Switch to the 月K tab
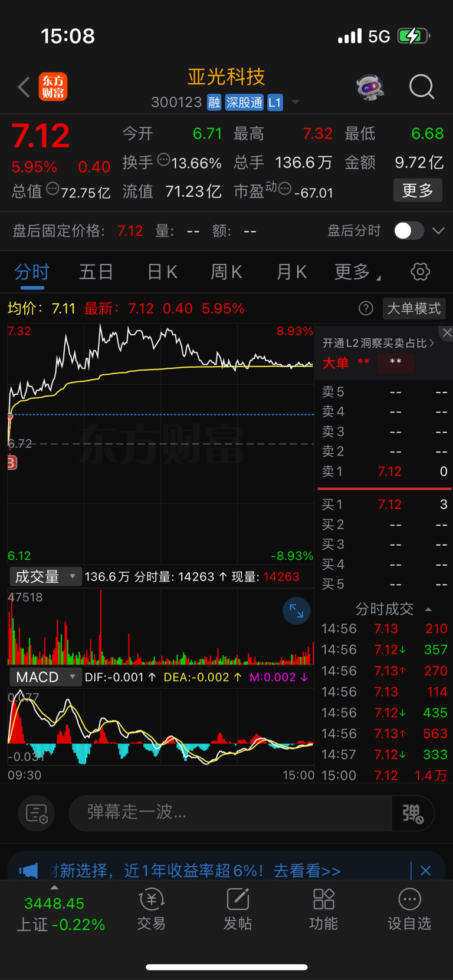The height and width of the screenshot is (980, 453). coord(291,272)
